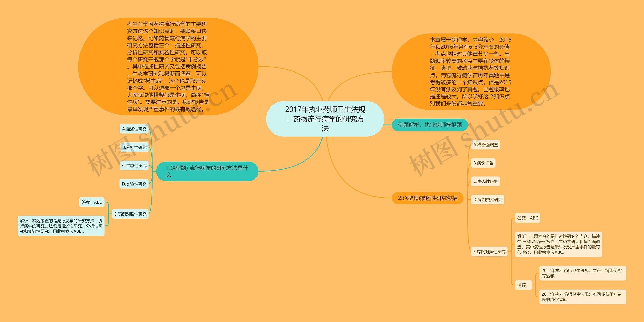Open link about 不同环节用药错误的防范措施
The width and height of the screenshot is (644, 322).
pyautogui.click(x=583, y=296)
